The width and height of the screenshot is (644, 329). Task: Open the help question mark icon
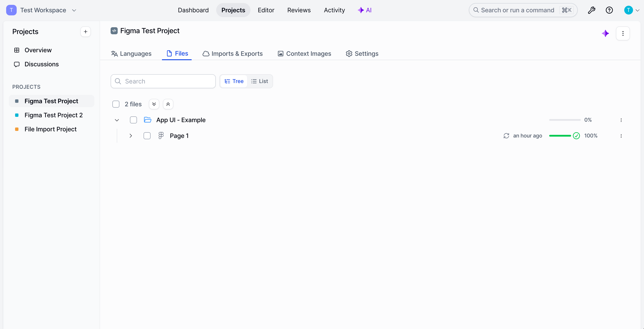pyautogui.click(x=609, y=10)
